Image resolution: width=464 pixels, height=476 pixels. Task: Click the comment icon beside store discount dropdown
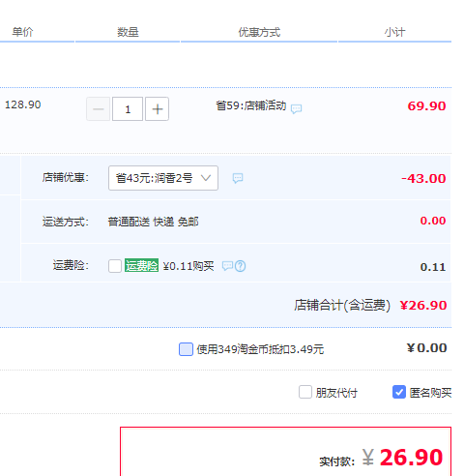pos(238,178)
